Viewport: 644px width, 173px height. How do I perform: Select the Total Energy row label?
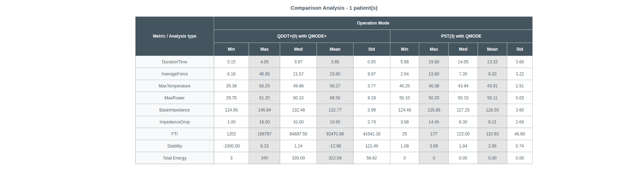pyautogui.click(x=174, y=158)
